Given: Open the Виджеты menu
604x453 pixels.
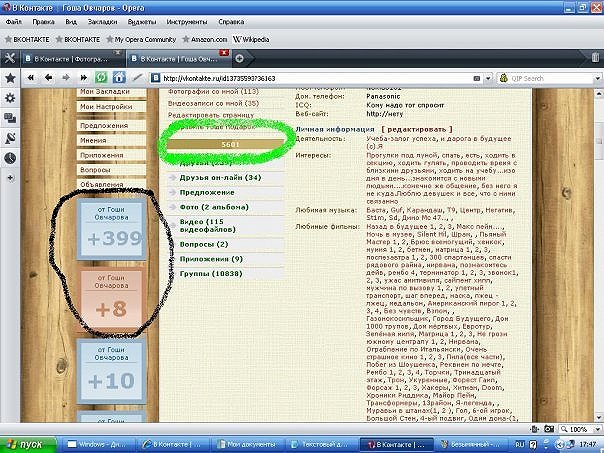Looking at the screenshot, I should (142, 22).
